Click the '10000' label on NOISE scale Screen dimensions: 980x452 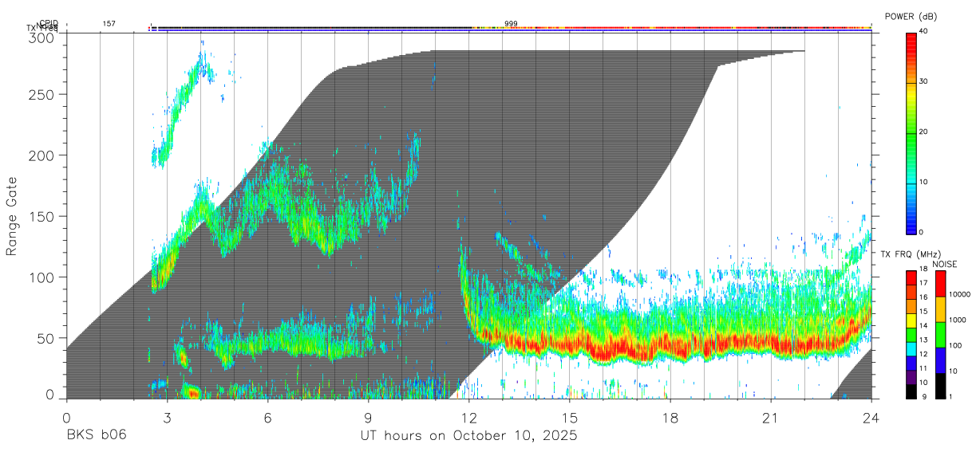coord(959,294)
